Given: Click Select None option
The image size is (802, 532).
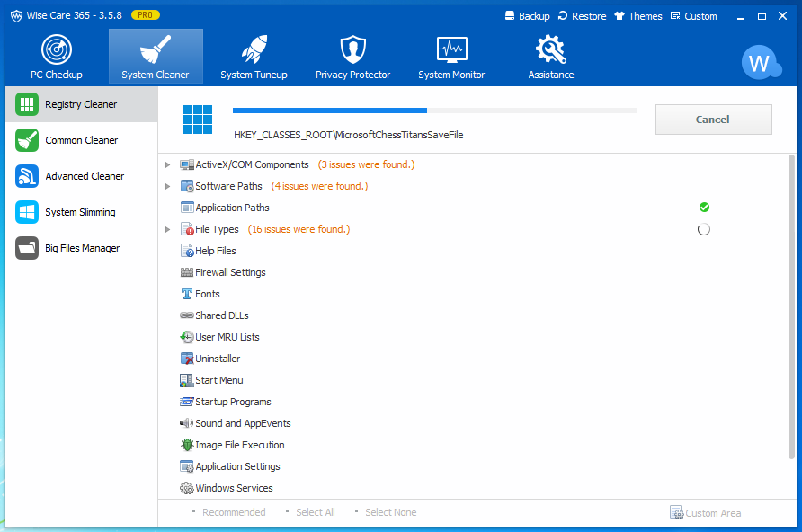Looking at the screenshot, I should [x=391, y=512].
